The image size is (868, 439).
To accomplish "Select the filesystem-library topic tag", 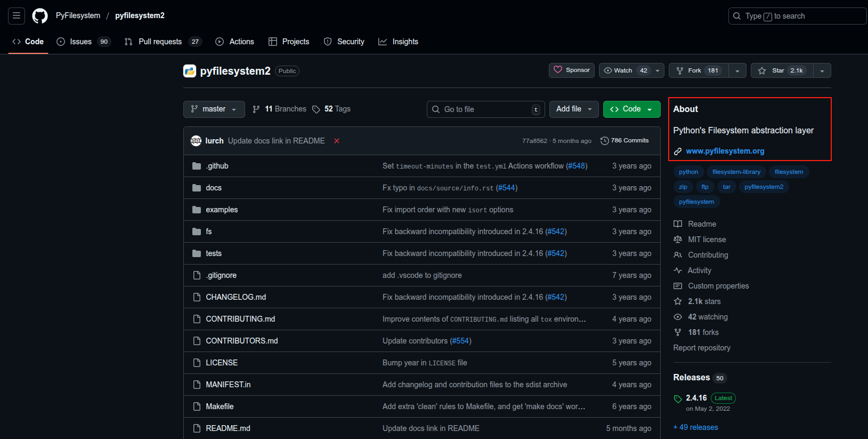I will (x=736, y=172).
